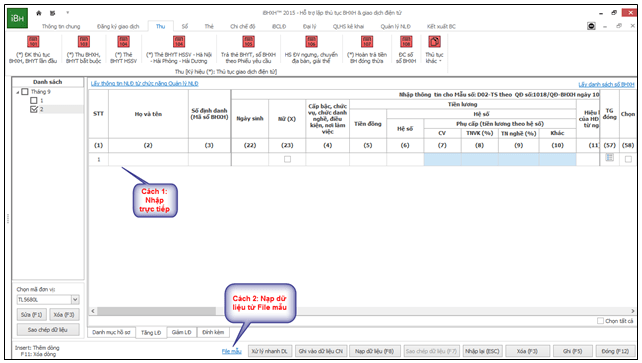
Task: Tick the Nữ (X) checkbox in row 1
Action: 287,159
